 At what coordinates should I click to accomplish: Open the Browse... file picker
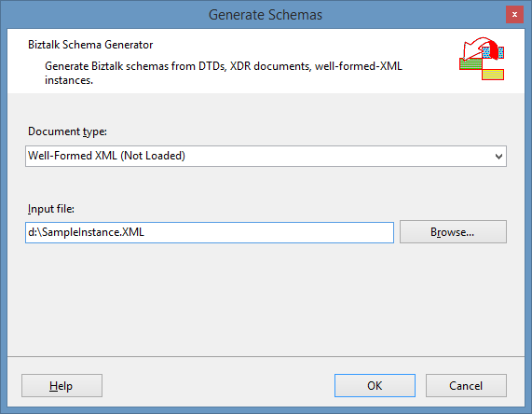(453, 231)
